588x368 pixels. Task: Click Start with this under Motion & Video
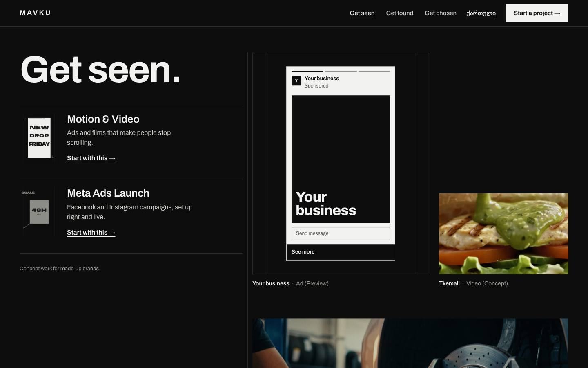click(x=91, y=158)
